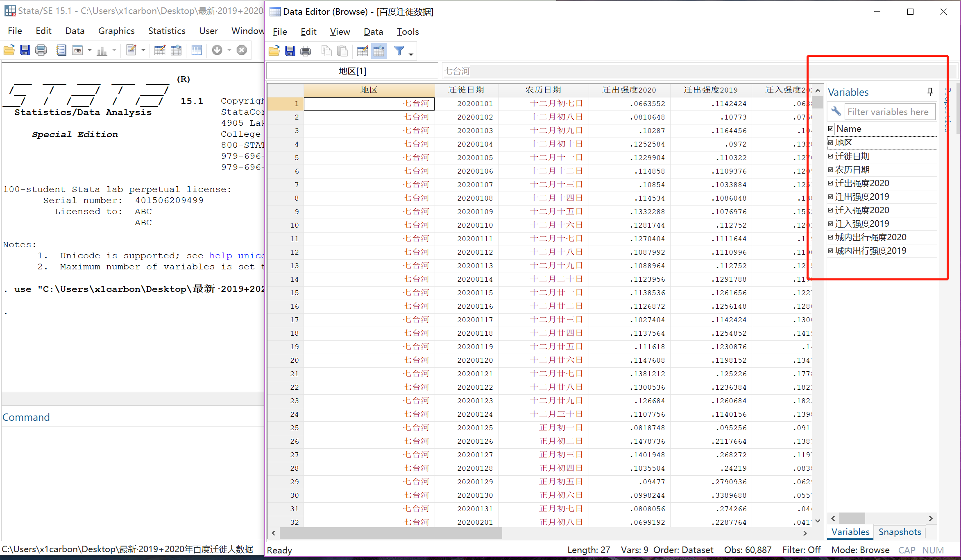The width and height of the screenshot is (961, 560).
Task: Expand the Do-file Editor dropdown arrow
Action: click(143, 50)
